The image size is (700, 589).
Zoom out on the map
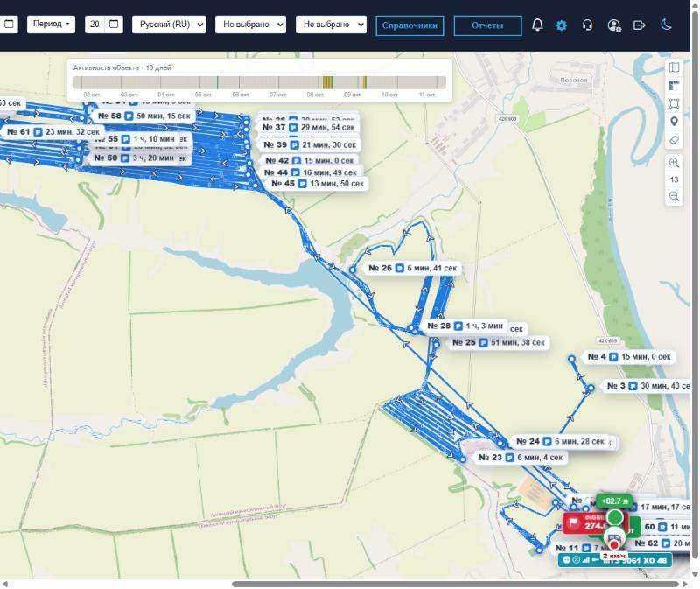coord(674,196)
